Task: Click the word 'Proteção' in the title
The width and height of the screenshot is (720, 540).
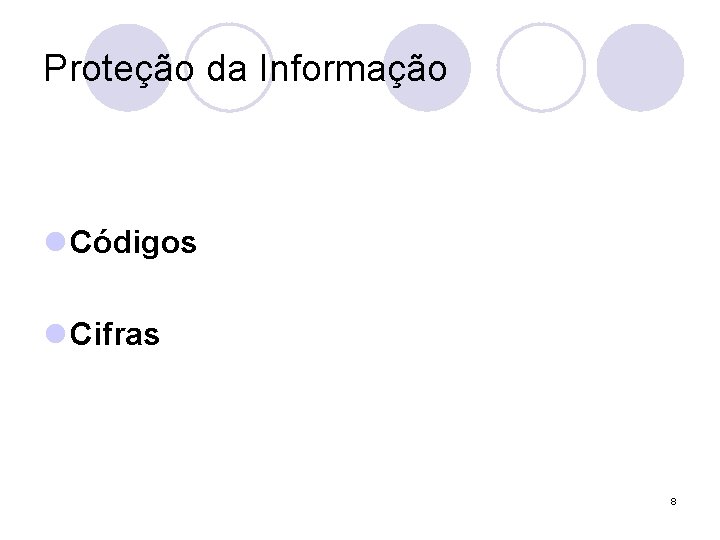Action: pos(122,68)
